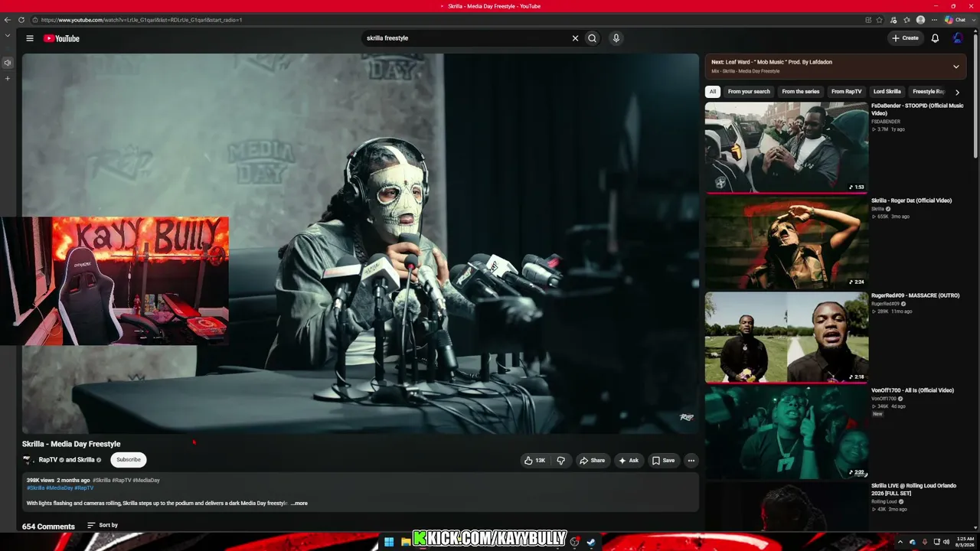The width and height of the screenshot is (980, 551).
Task: Select the 'From your search' chip
Action: (x=749, y=92)
